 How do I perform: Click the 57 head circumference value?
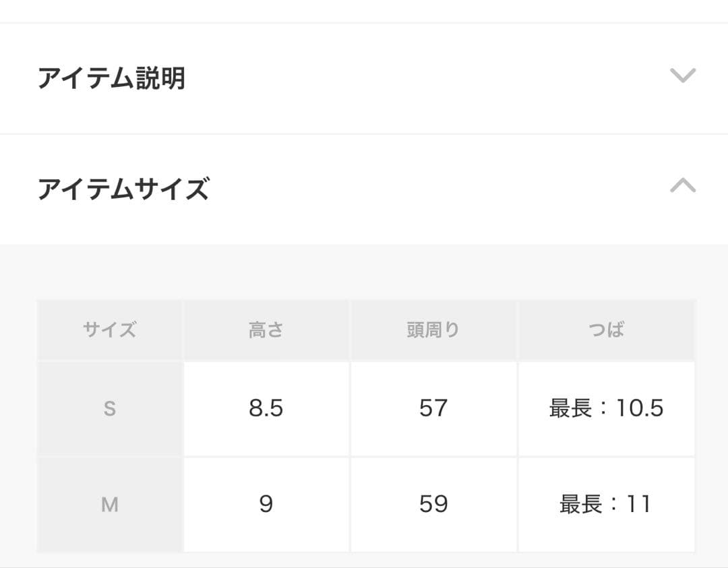pos(433,408)
